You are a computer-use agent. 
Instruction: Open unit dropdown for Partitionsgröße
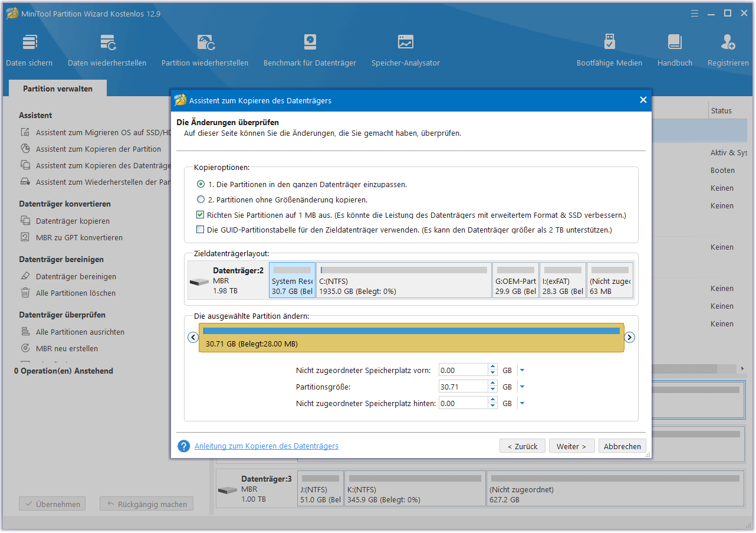pos(522,387)
